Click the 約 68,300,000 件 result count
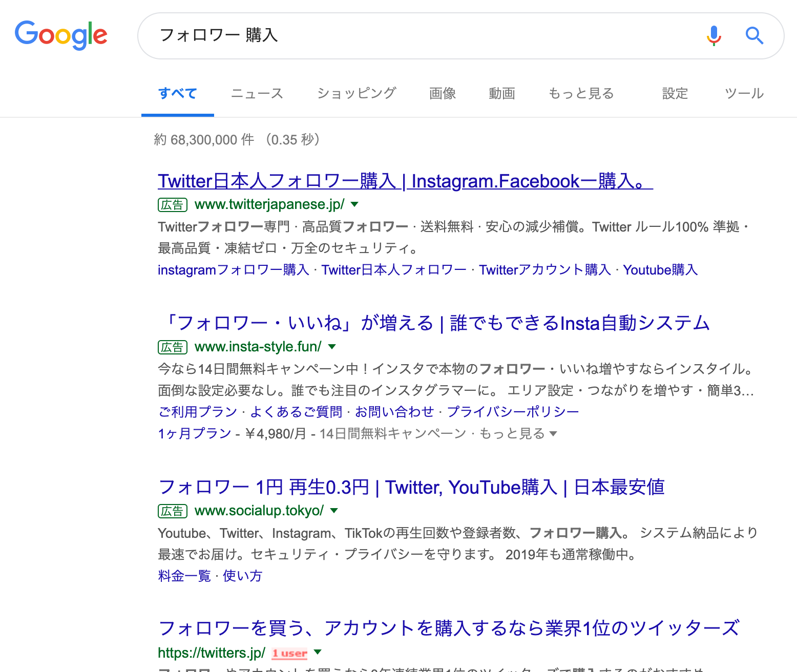797x672 pixels. 204,139
